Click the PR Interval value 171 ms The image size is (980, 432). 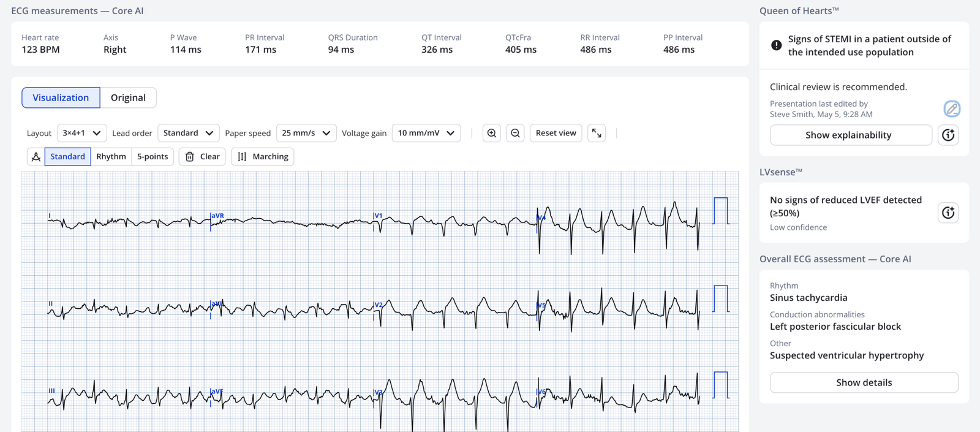click(x=260, y=50)
